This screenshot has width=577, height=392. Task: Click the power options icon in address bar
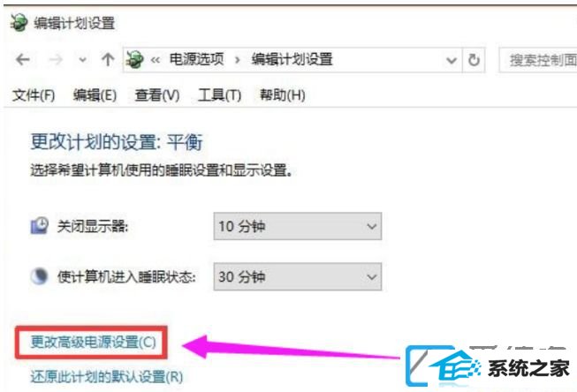(134, 59)
